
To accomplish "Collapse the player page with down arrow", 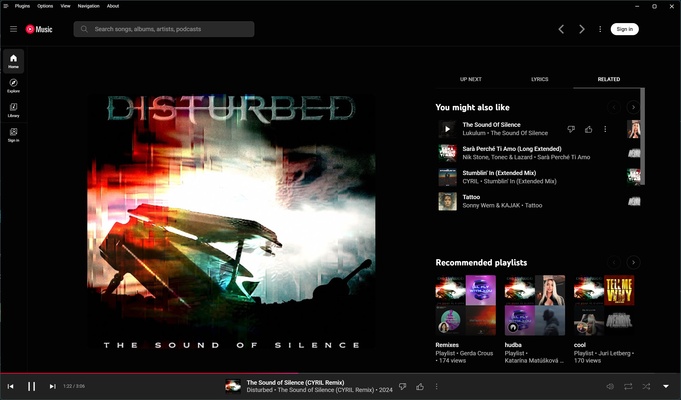I will (666, 386).
